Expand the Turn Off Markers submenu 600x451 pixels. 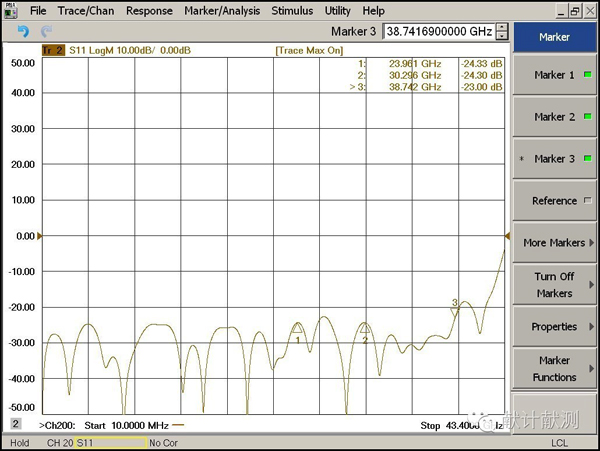(554, 285)
